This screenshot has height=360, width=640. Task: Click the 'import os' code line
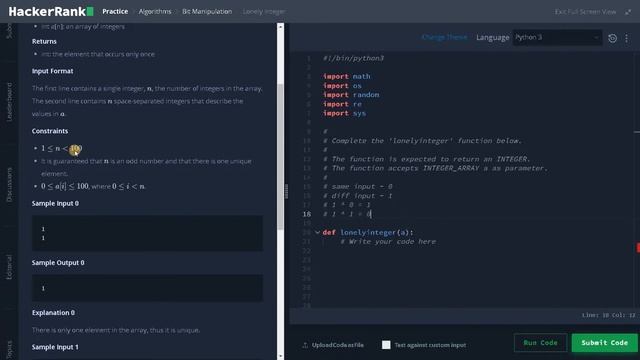tap(342, 86)
